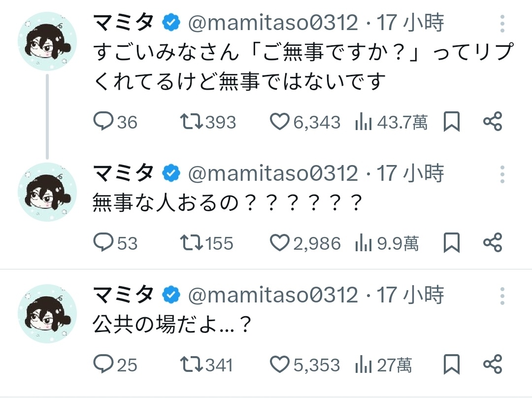
Task: Open @mamitaso0312 handle on first tweet
Action: [x=273, y=23]
